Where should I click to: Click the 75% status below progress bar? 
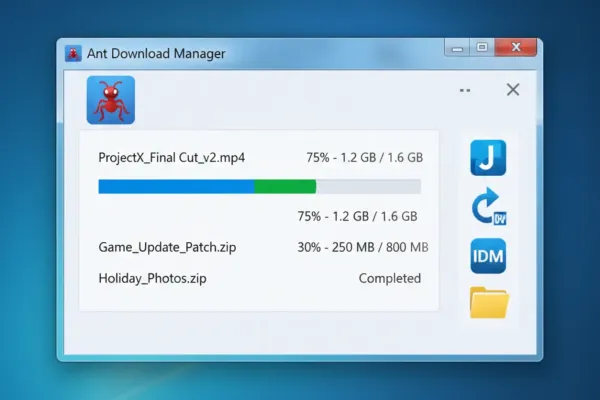[357, 216]
